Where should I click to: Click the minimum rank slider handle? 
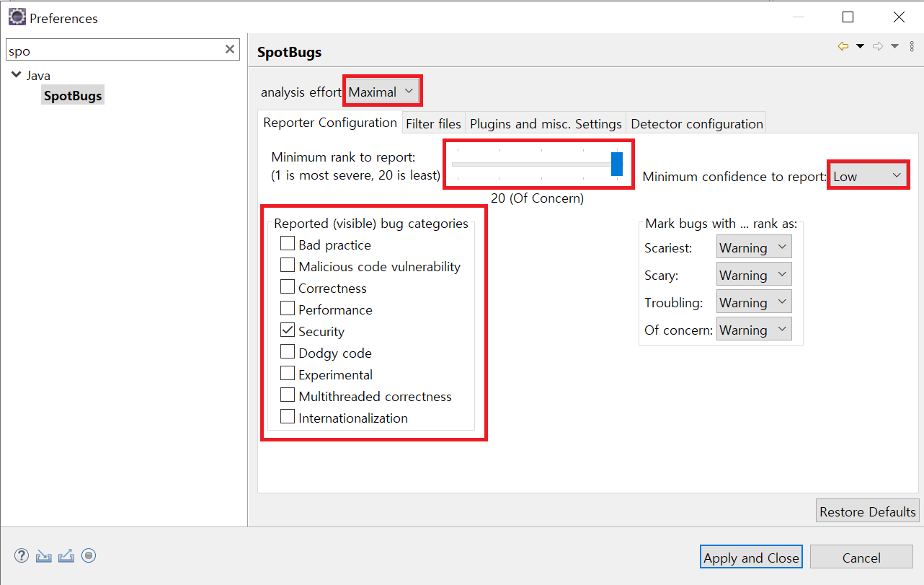[617, 164]
